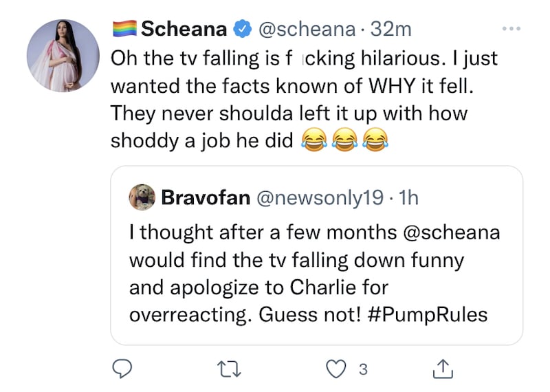
Task: Open the @scheana handle in tweet header
Action: tap(305, 30)
